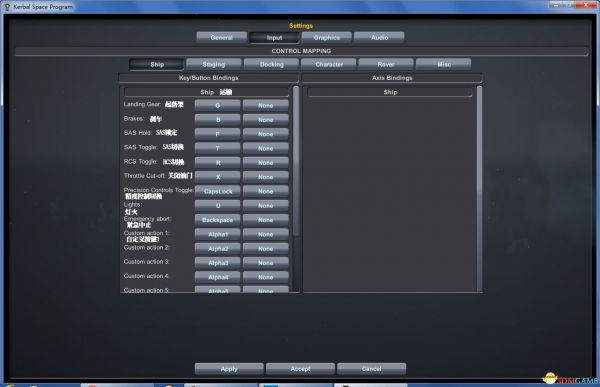
Task: Click Alpha1 binding for Custom action 1
Action: 218,234
